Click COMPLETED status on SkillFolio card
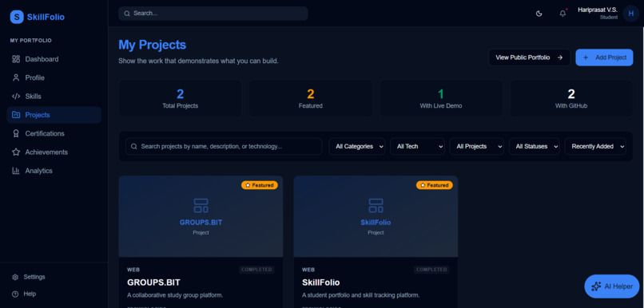Screen dimensions: 644x308 (431, 270)
